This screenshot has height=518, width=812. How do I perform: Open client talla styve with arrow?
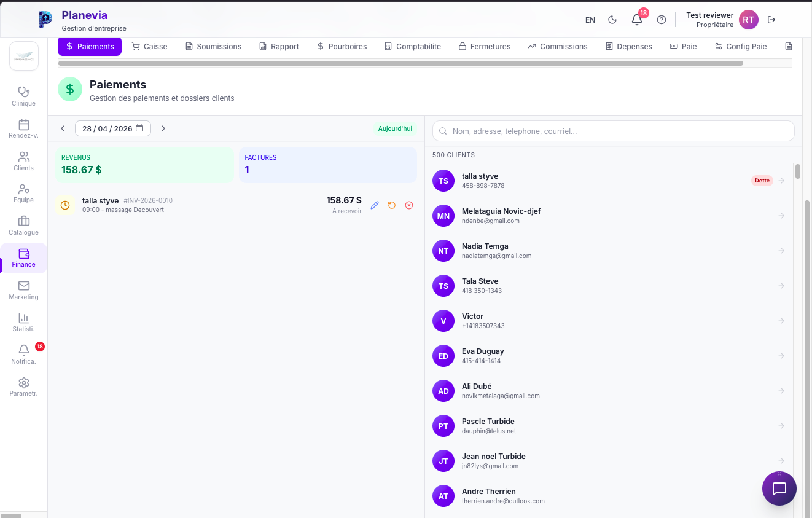point(781,181)
